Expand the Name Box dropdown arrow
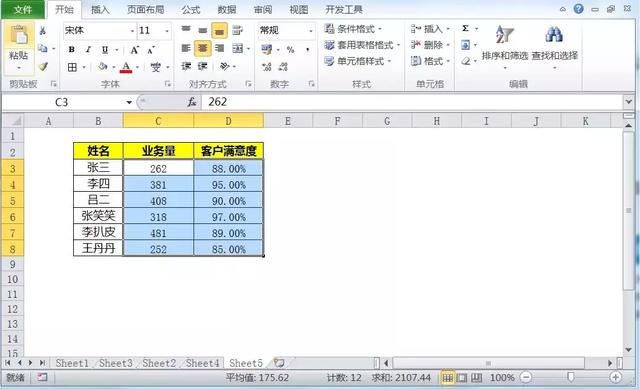Viewport: 640px width, 389px height. coord(129,102)
